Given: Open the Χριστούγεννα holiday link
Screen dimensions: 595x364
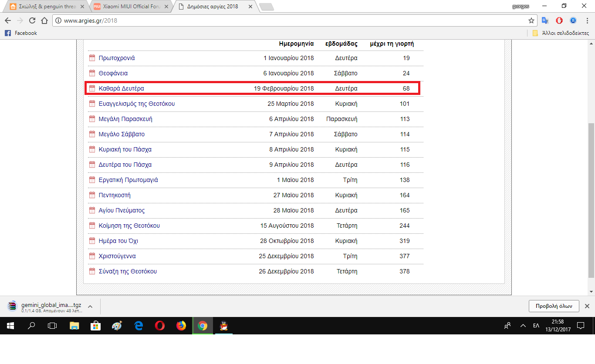Looking at the screenshot, I should 117,256.
